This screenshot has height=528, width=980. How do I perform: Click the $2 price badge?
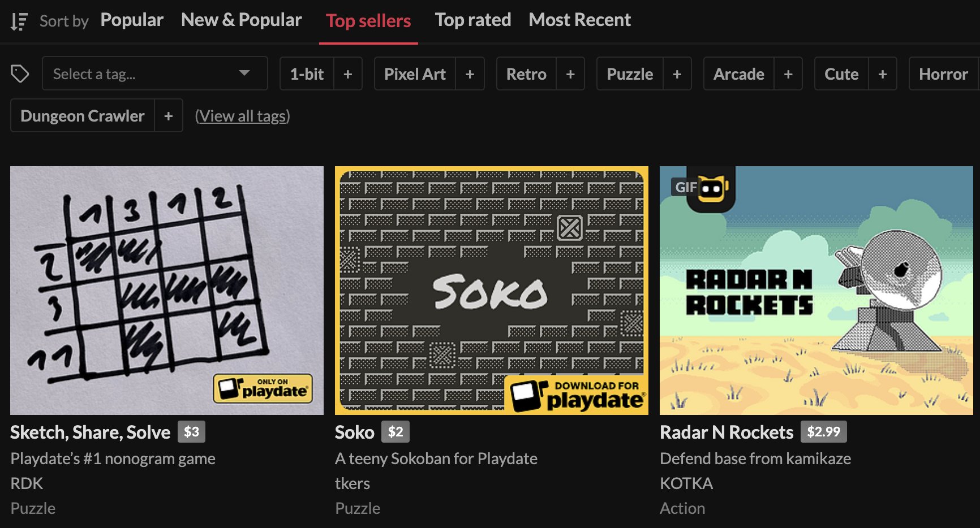[396, 432]
